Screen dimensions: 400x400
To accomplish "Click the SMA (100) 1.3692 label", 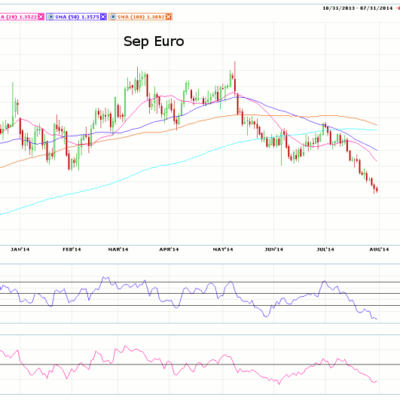I will pos(141,17).
